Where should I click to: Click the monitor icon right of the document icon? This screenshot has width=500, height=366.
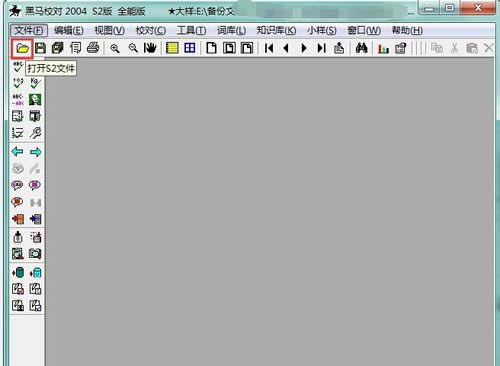pos(35,116)
